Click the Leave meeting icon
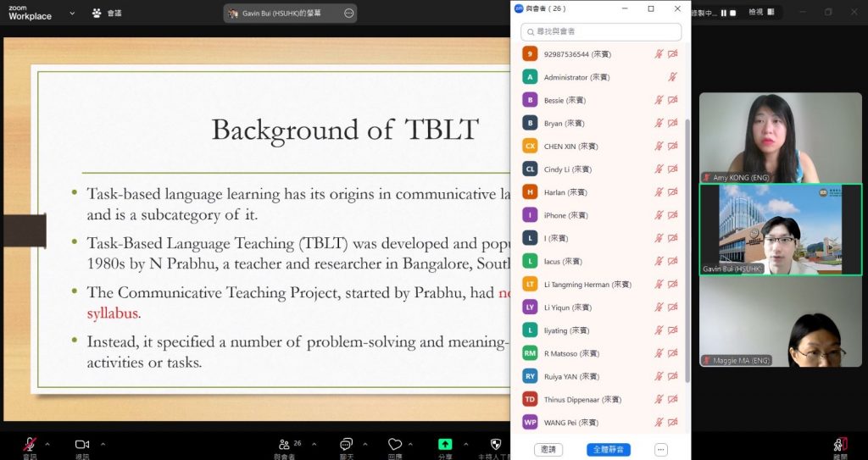 pyautogui.click(x=840, y=445)
